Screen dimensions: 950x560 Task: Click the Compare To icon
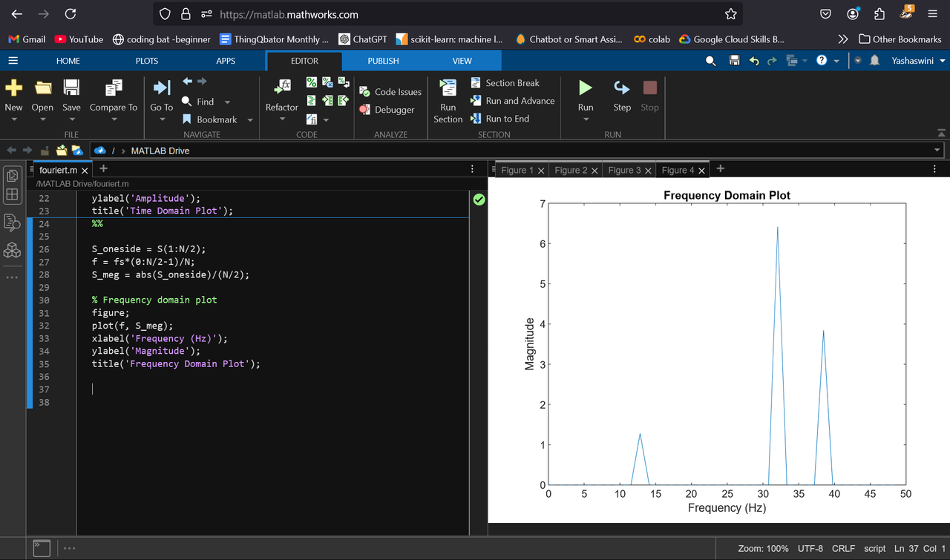pos(114,88)
